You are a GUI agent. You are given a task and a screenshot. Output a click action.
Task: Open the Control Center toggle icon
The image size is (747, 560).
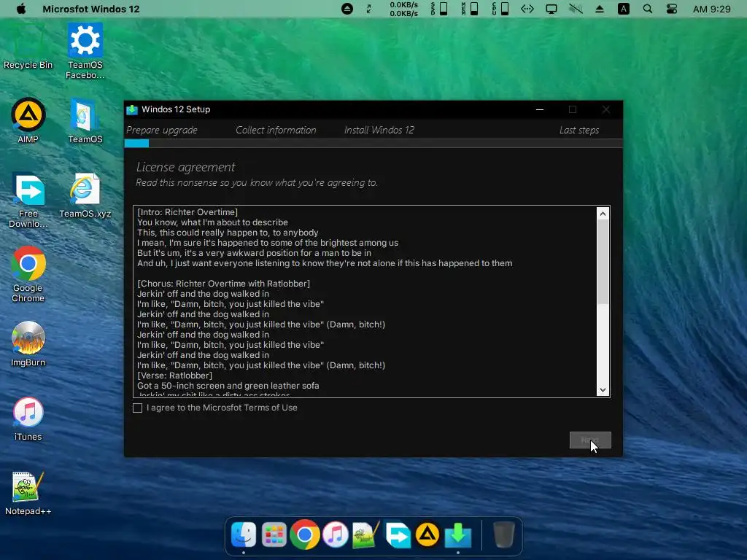pyautogui.click(x=672, y=9)
